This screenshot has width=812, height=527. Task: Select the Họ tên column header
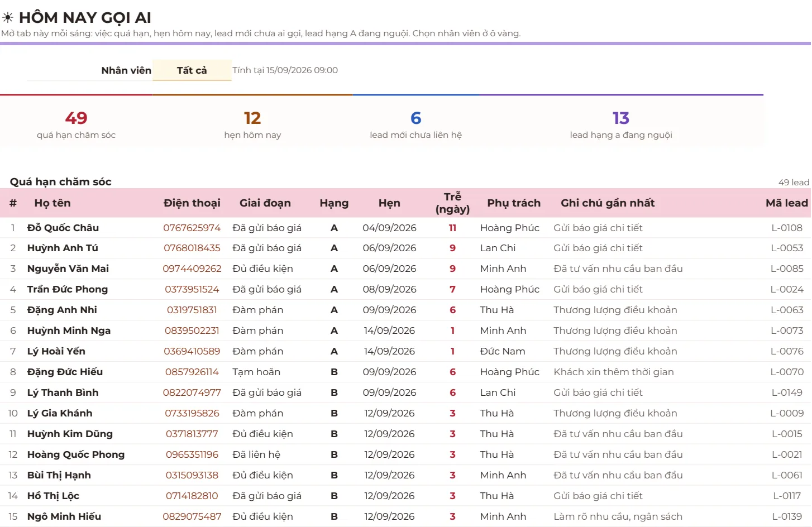point(52,203)
